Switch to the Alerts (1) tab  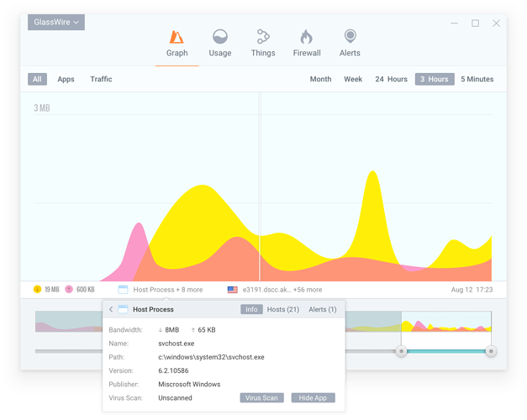[x=323, y=310]
